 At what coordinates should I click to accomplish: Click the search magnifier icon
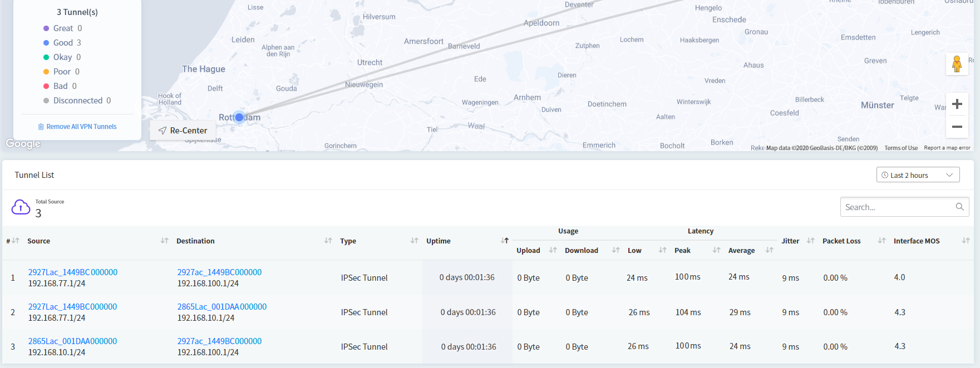coord(960,207)
